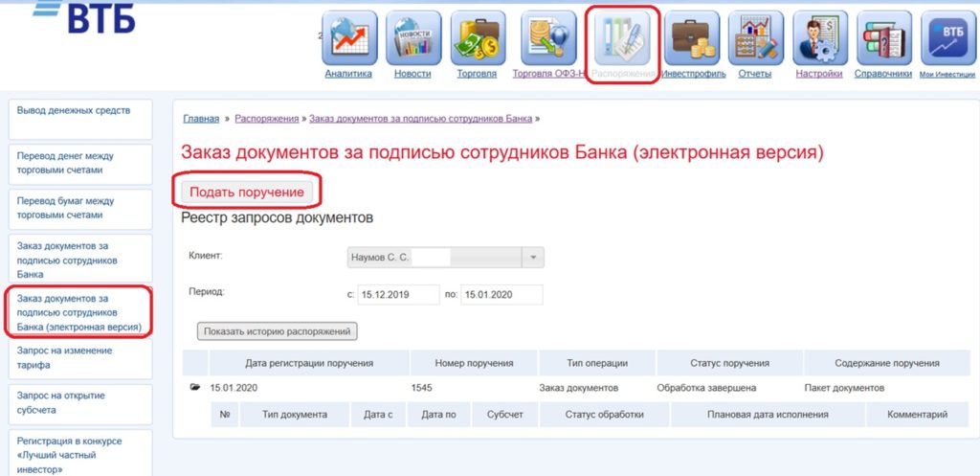The height and width of the screenshot is (476, 980).
Task: Click the Обработка завершена status cell
Action: point(706,388)
